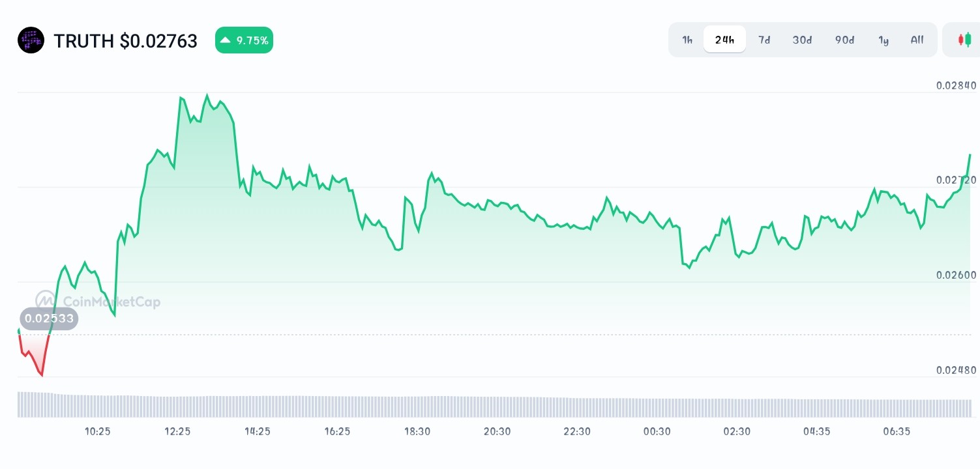Click the TRUTH token logo icon
The width and height of the screenshot is (980, 469).
pyautogui.click(x=31, y=40)
